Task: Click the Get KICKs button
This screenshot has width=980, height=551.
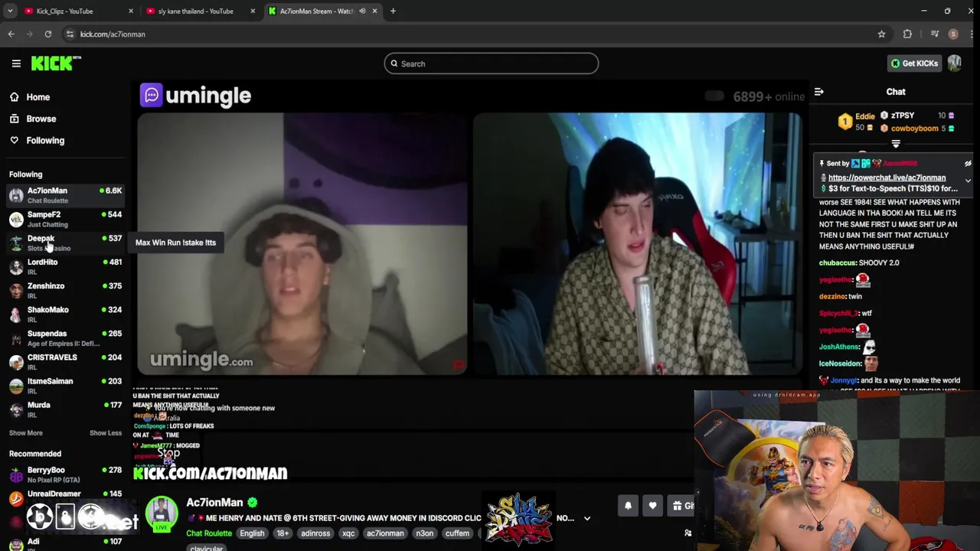Action: [914, 64]
